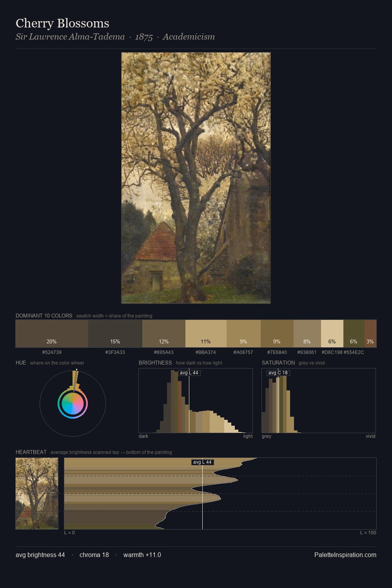Click the hex code #554E2C

click(354, 352)
